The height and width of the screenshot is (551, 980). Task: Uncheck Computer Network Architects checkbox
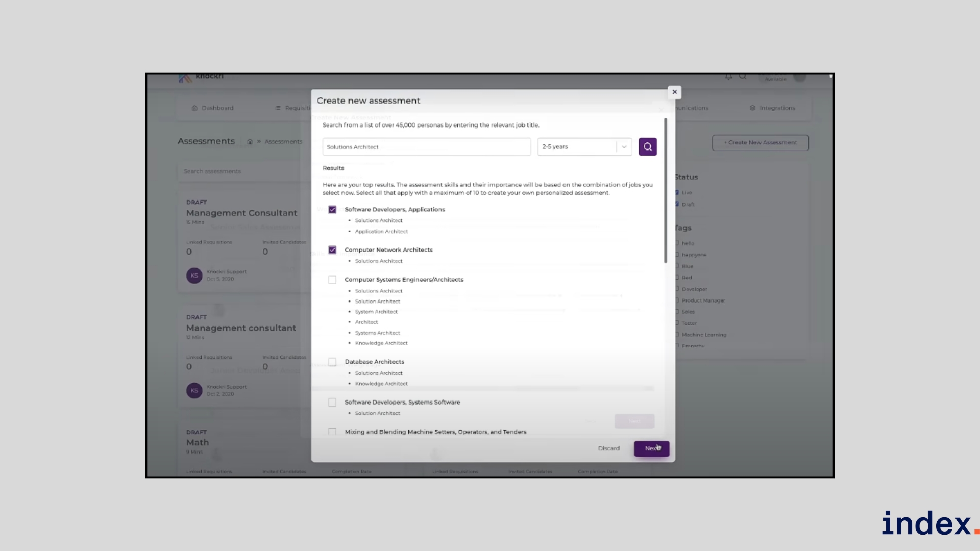(x=332, y=250)
